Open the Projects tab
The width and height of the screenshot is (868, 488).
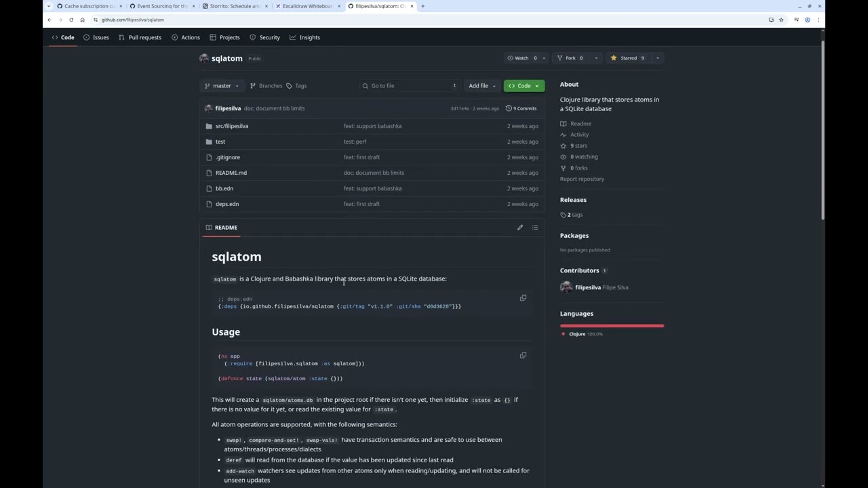click(x=224, y=37)
